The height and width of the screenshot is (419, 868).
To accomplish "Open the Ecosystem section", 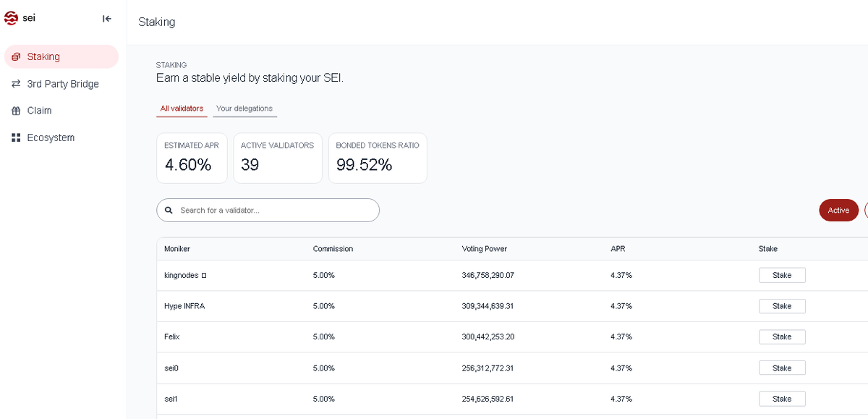I will (x=61, y=137).
